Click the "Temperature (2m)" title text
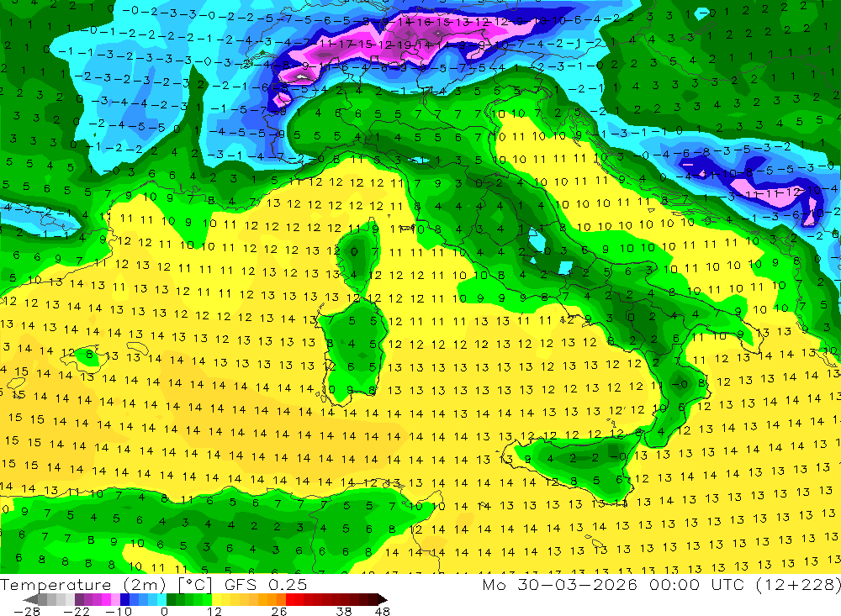The image size is (841, 616). pos(83,585)
